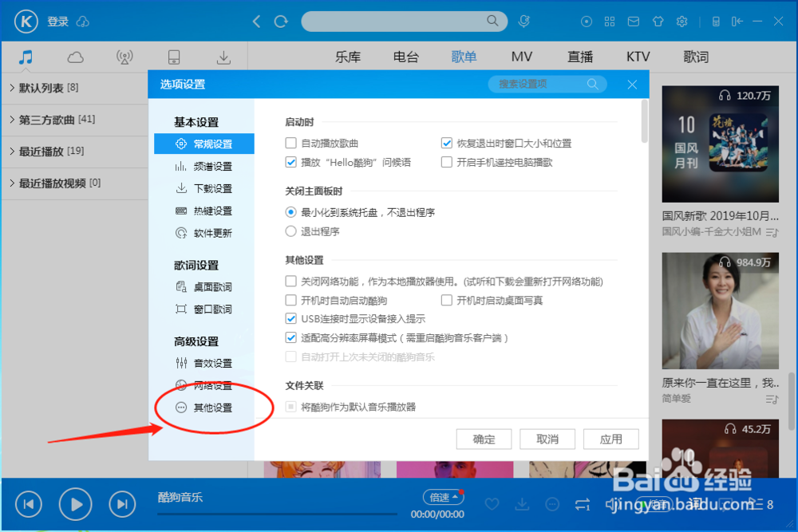The height and width of the screenshot is (532, 798).
Task: Select 软件更新 in settings sidebar
Action: pyautogui.click(x=204, y=234)
